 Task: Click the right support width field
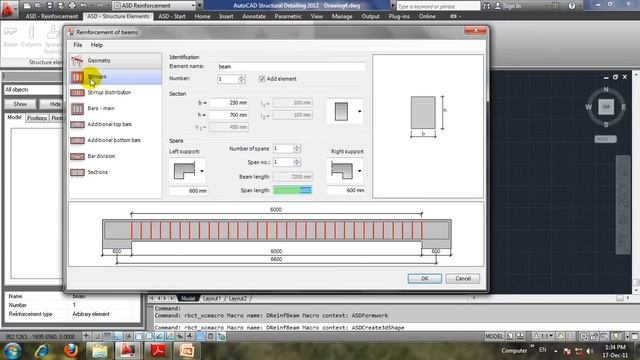pyautogui.click(x=346, y=190)
